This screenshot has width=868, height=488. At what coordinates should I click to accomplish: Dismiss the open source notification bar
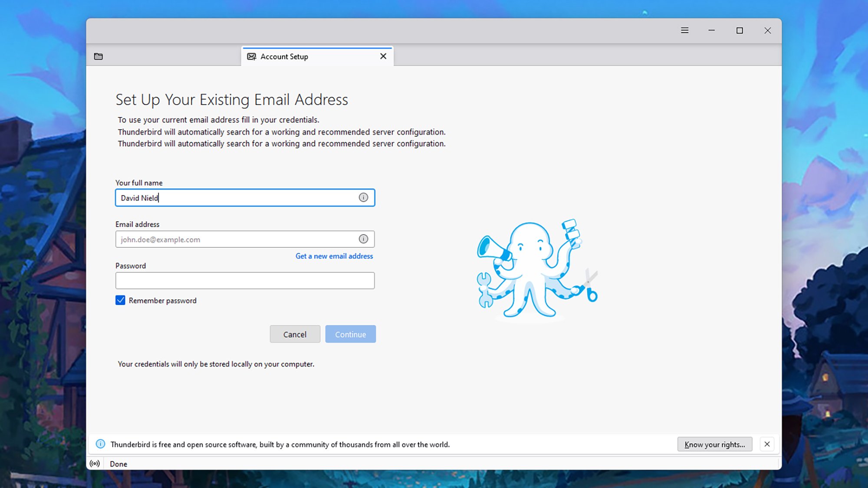click(x=767, y=444)
